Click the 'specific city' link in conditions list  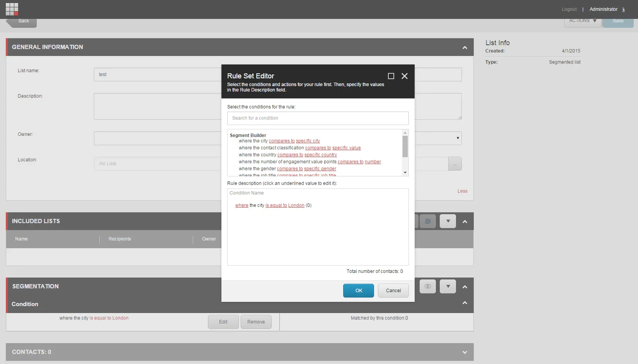click(x=308, y=141)
